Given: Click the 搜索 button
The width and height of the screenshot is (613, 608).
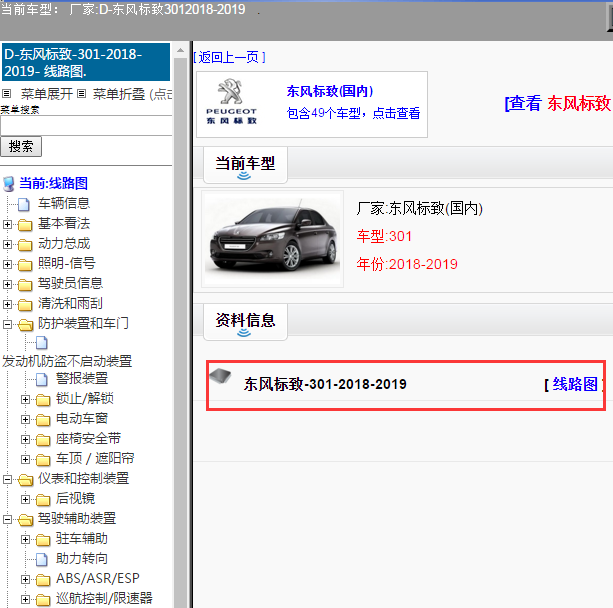Looking at the screenshot, I should point(21,147).
